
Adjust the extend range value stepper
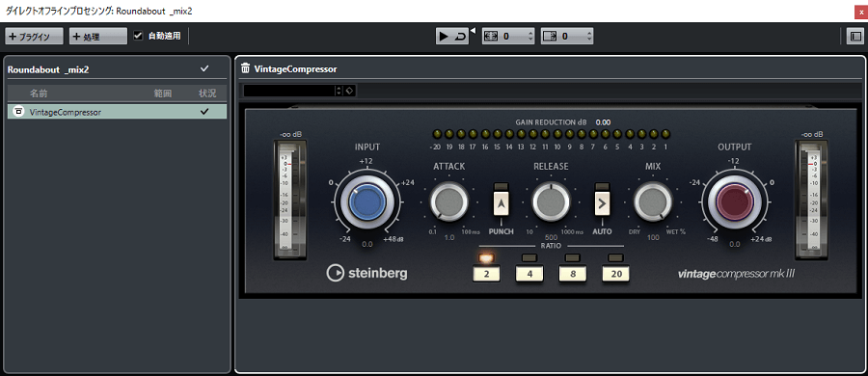pyautogui.click(x=530, y=37)
